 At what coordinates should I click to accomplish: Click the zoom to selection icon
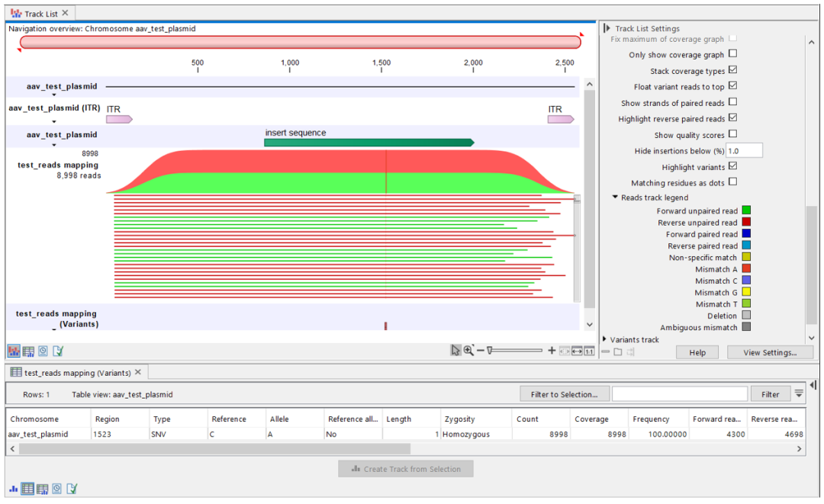(x=565, y=352)
